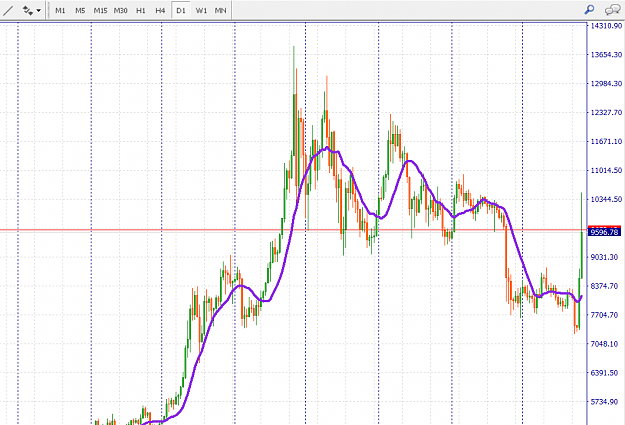Open the drawing objects dropdown arrow
Screen dimensions: 625x425
click(x=39, y=10)
